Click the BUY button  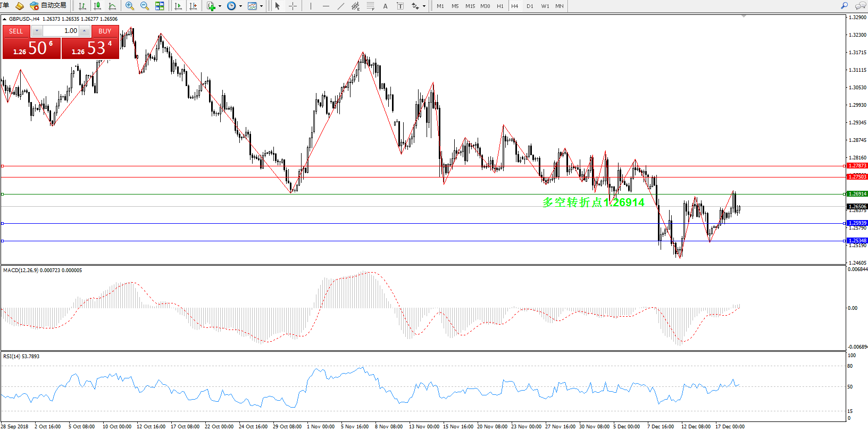(105, 31)
